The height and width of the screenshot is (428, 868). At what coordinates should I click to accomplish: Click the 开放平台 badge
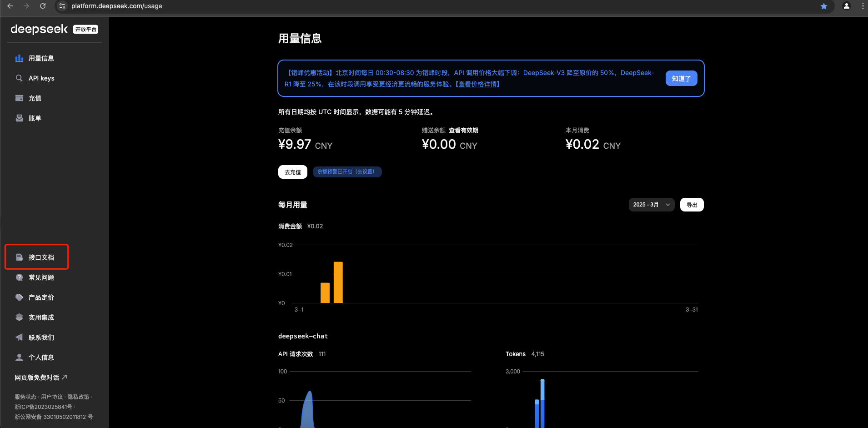tap(86, 30)
